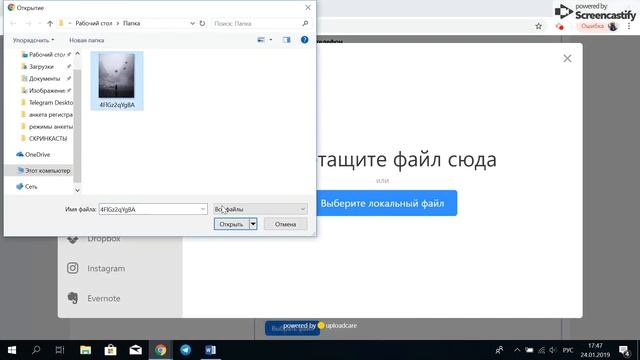640x360 pixels.
Task: Click the Поиск: Папка search field
Action: (x=256, y=24)
